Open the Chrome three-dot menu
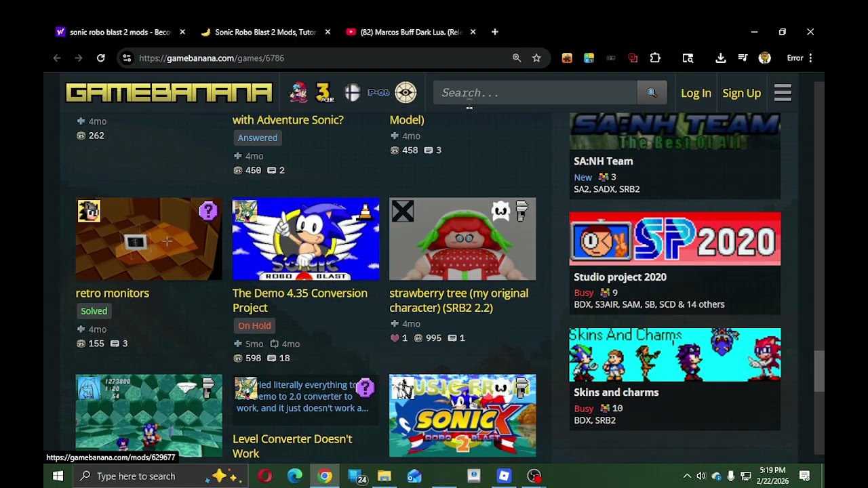 click(810, 58)
